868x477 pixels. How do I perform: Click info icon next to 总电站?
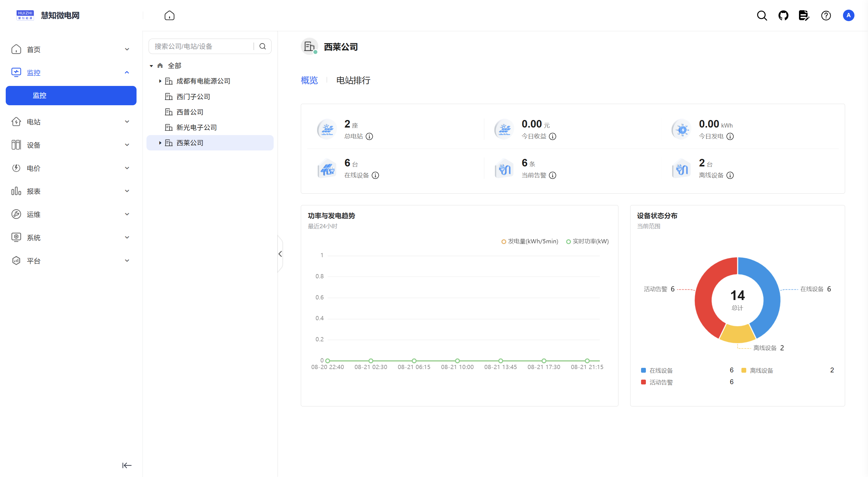(x=369, y=137)
